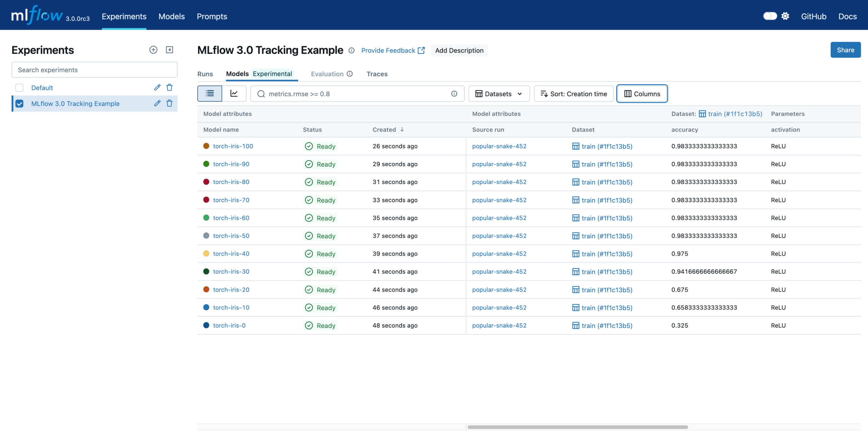Switch to list view of models

pos(210,94)
